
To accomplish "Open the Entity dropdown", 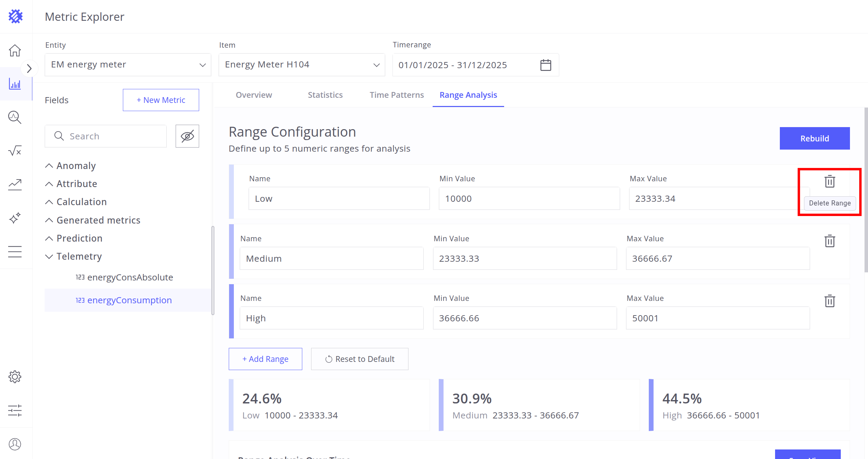I will click(128, 65).
